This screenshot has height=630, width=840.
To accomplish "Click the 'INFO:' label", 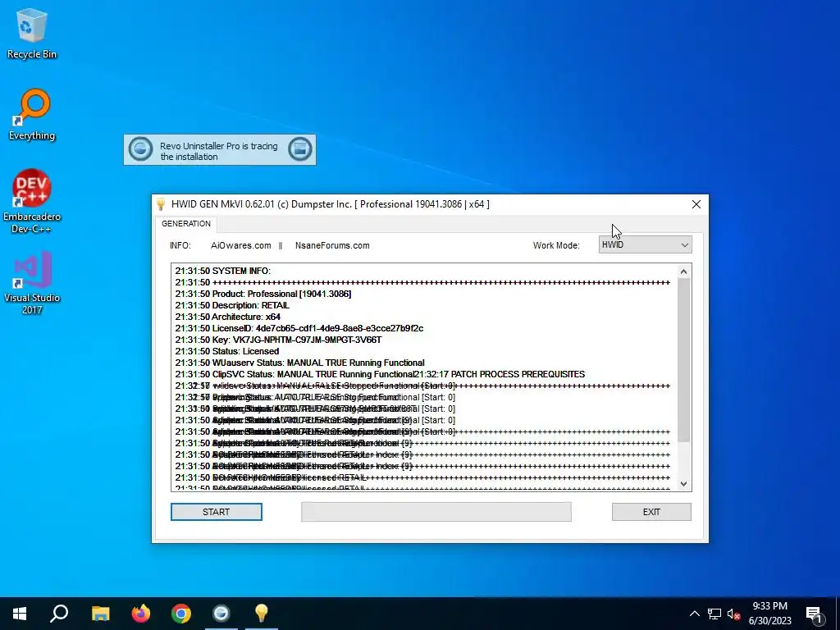I will [180, 245].
